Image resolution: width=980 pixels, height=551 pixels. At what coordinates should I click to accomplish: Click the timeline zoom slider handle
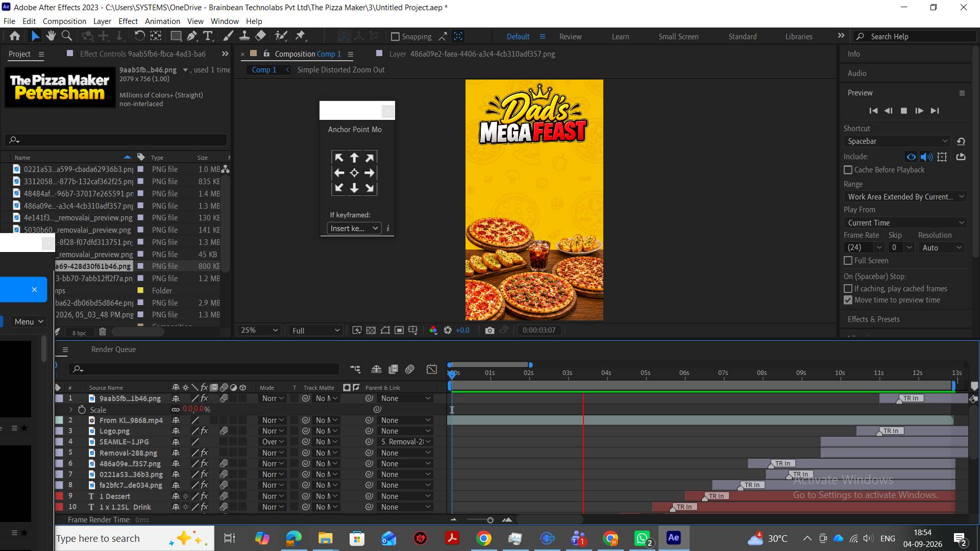(x=490, y=520)
